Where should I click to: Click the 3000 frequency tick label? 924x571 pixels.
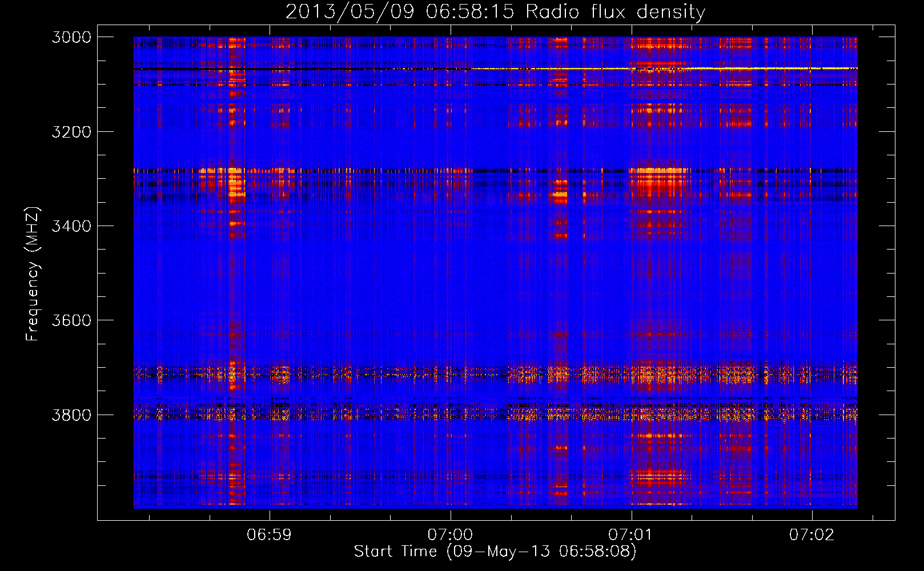click(x=71, y=37)
